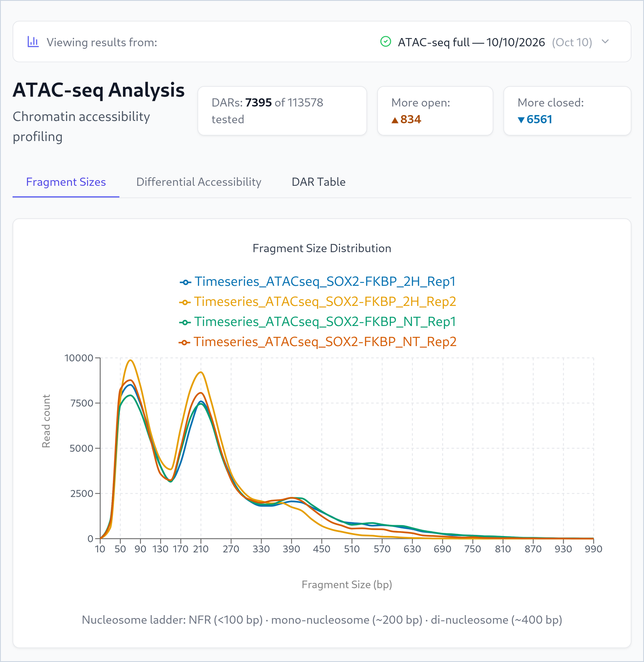The height and width of the screenshot is (662, 644).
Task: Click the 2500 y-axis tick label
Action: pos(82,493)
